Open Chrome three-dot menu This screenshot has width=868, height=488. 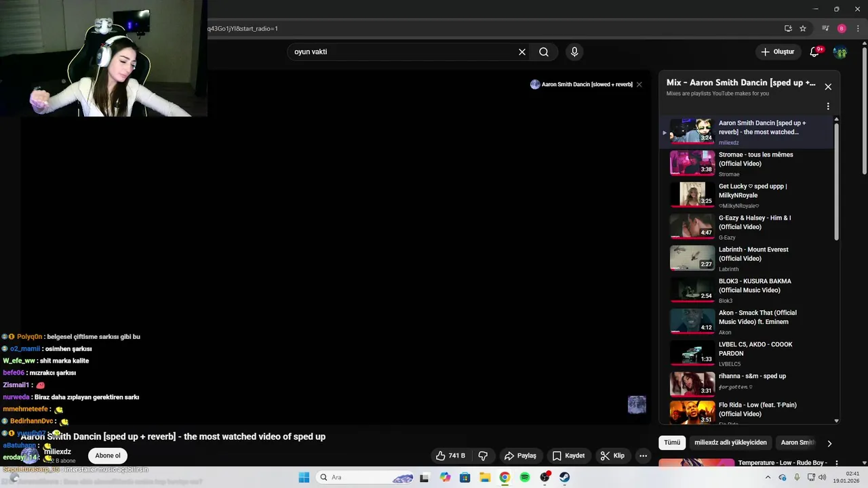pyautogui.click(x=858, y=28)
